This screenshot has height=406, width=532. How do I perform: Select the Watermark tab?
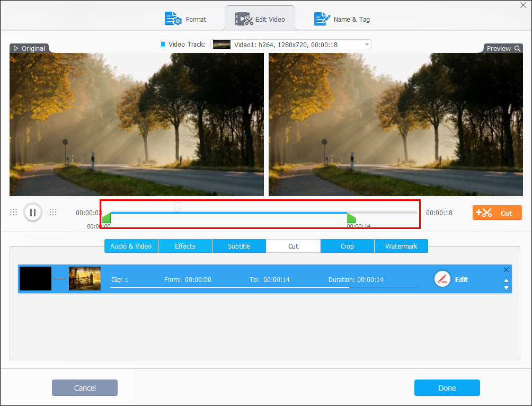(x=401, y=246)
